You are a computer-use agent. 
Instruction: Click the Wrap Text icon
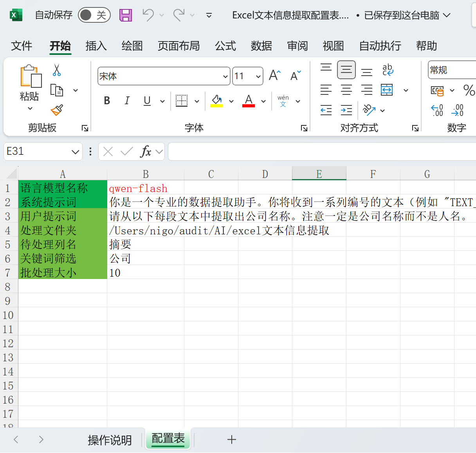[x=388, y=70]
